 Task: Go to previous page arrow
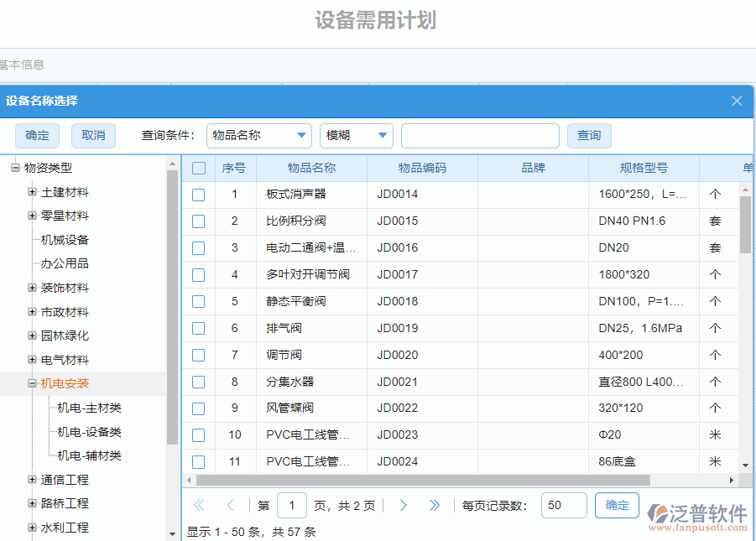pos(230,505)
